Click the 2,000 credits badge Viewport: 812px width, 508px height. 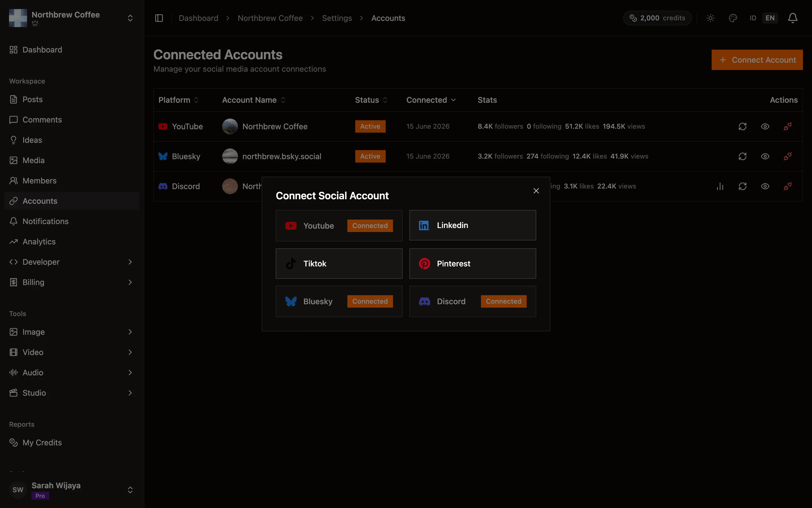point(657,18)
